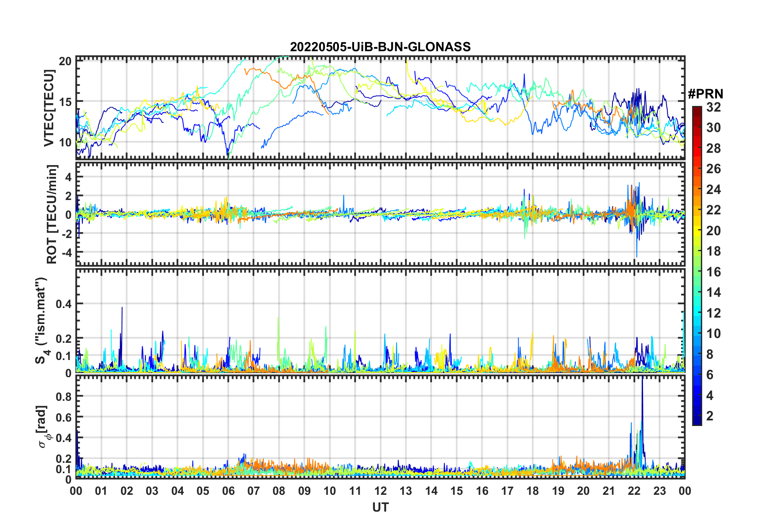Viewport: 761px width, 532px height.
Task: Click the plot title 20220505-UiB-BJN-GLONASS
Action: click(x=380, y=47)
